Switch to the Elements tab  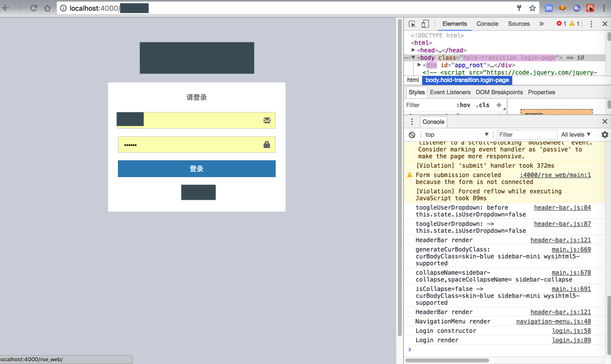coord(454,24)
